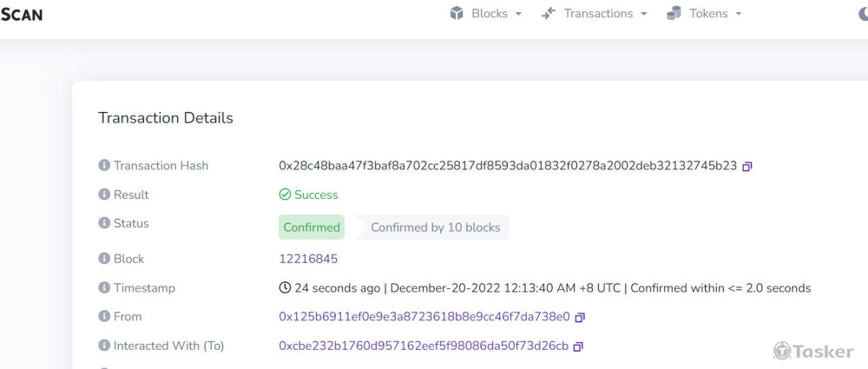The width and height of the screenshot is (868, 369).
Task: Open the Transactions dropdown menu
Action: 594,14
